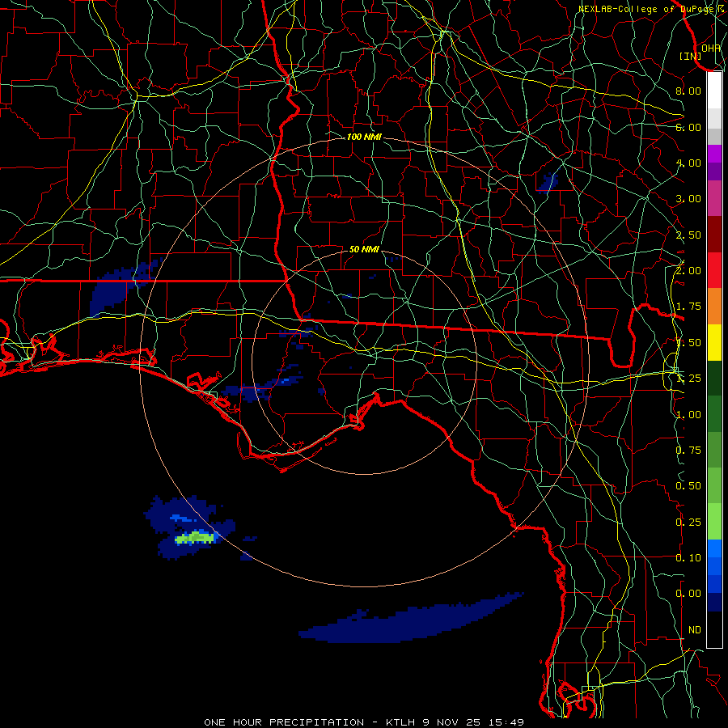Click the small blue echo in Georgia
The image size is (728, 728).
[548, 181]
